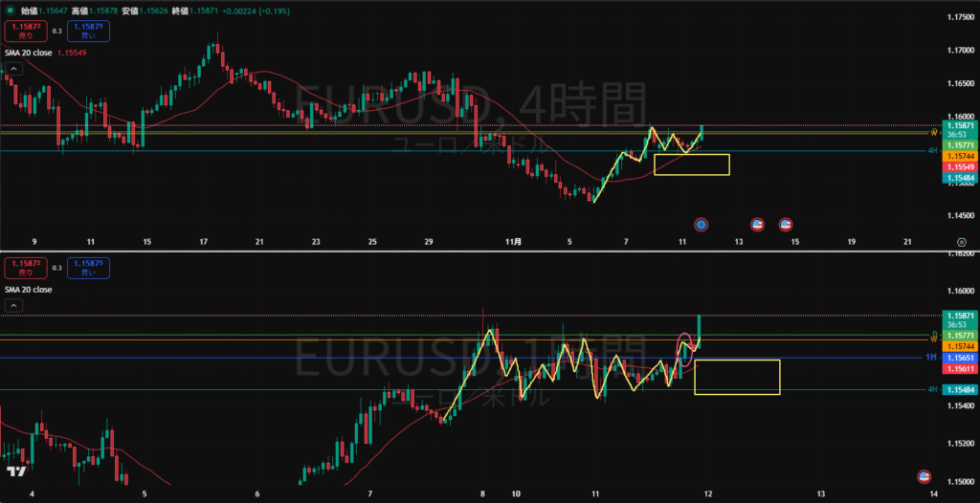Click the orange 1.15744 price label in top chart
This screenshot has width=980, height=503.
[x=959, y=156]
